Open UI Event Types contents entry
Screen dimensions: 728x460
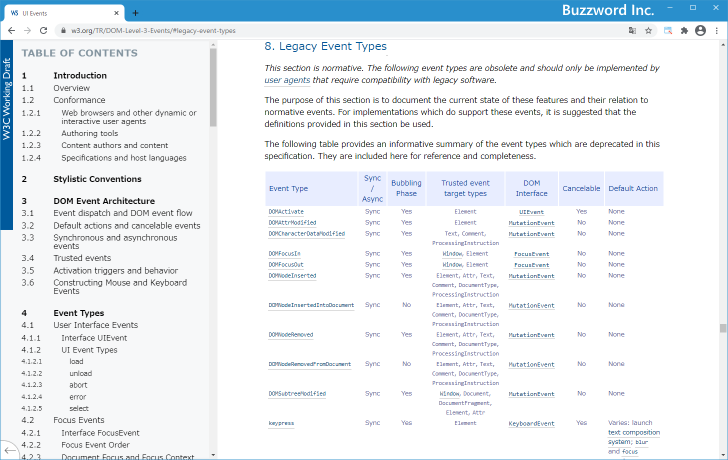pos(89,350)
